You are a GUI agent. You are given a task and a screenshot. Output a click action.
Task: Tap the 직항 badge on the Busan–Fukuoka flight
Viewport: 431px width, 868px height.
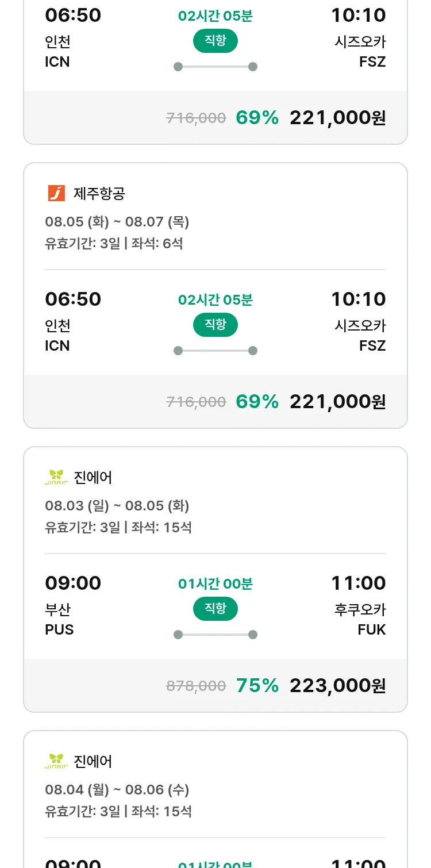tap(215, 609)
